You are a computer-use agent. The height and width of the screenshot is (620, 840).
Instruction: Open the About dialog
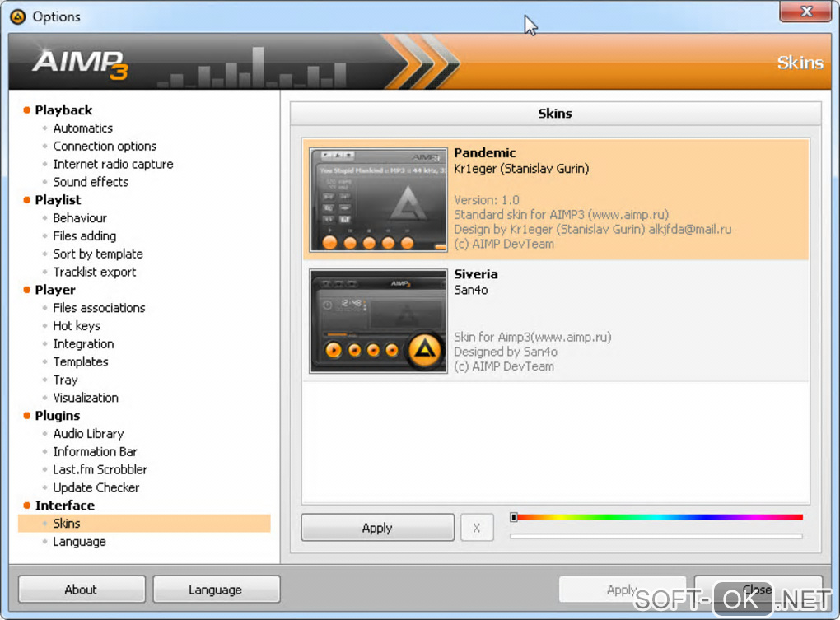82,590
